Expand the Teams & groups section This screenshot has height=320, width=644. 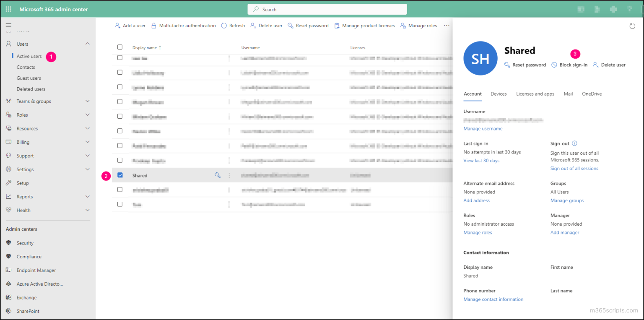click(x=87, y=101)
